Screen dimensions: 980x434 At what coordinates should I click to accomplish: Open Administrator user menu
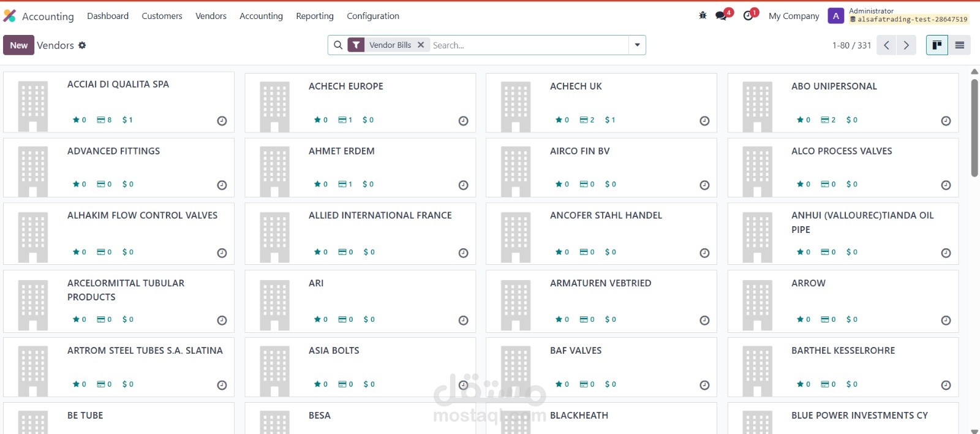coord(898,15)
